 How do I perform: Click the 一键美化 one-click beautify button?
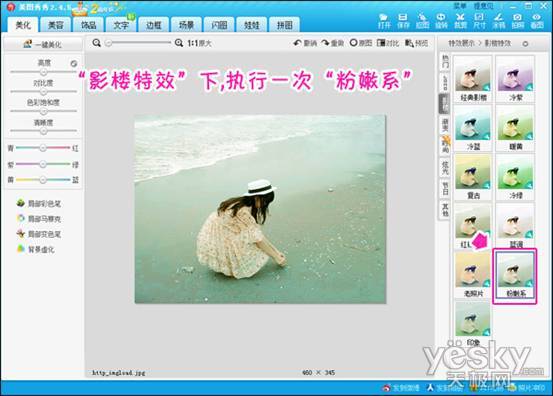pyautogui.click(x=42, y=44)
